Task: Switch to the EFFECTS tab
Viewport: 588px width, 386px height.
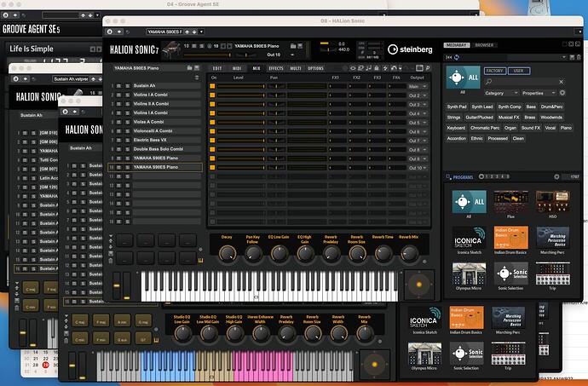Action: 276,68
